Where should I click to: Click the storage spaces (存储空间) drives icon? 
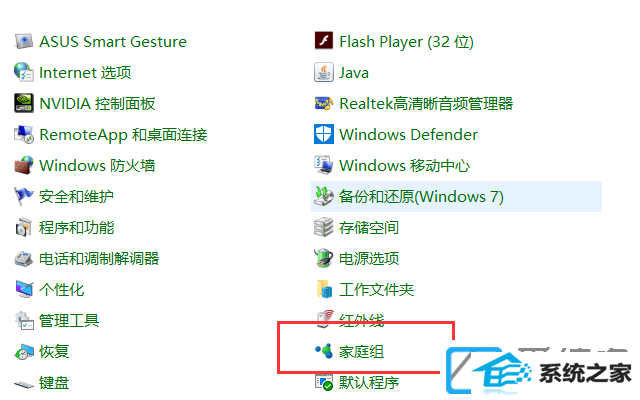(324, 227)
